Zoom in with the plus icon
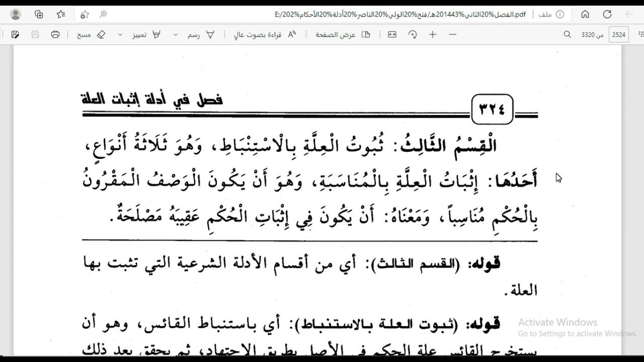This screenshot has width=644, height=362. [x=433, y=35]
